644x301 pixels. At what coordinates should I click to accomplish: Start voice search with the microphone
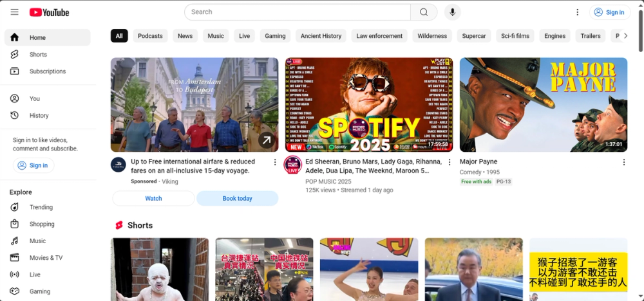(x=452, y=12)
